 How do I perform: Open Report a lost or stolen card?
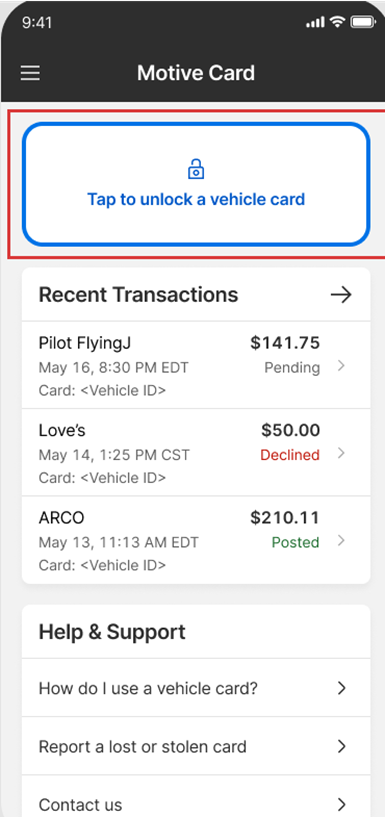pos(196,747)
